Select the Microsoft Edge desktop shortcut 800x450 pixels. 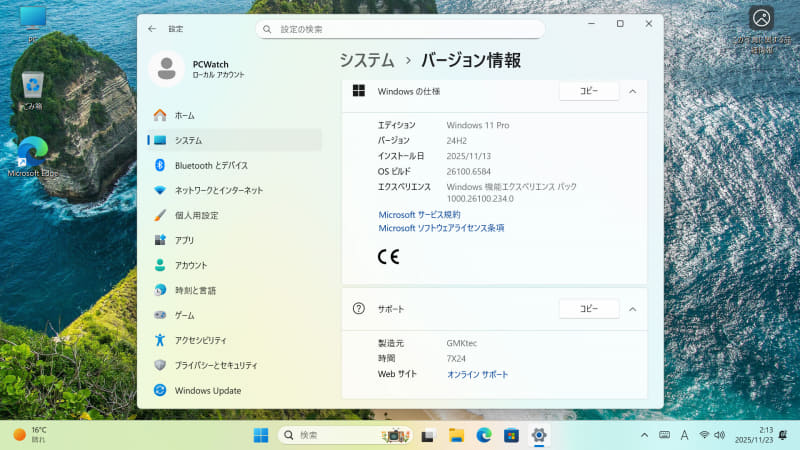(x=32, y=157)
